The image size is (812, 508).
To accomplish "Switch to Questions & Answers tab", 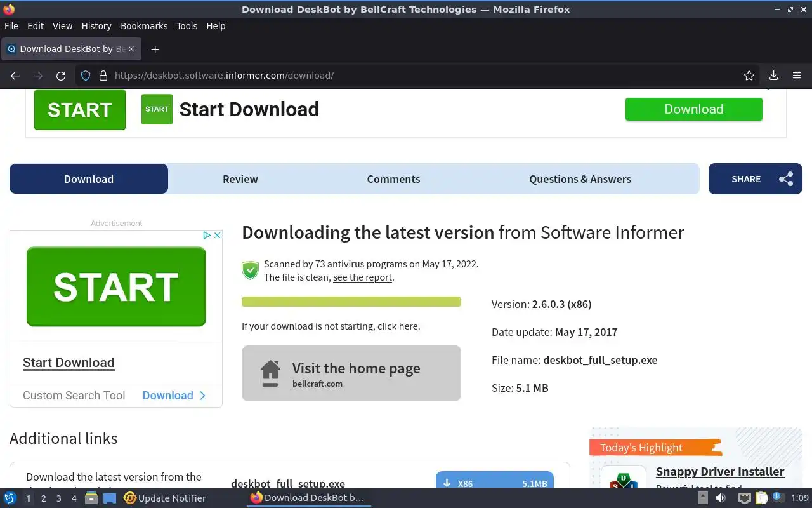I will (x=580, y=179).
